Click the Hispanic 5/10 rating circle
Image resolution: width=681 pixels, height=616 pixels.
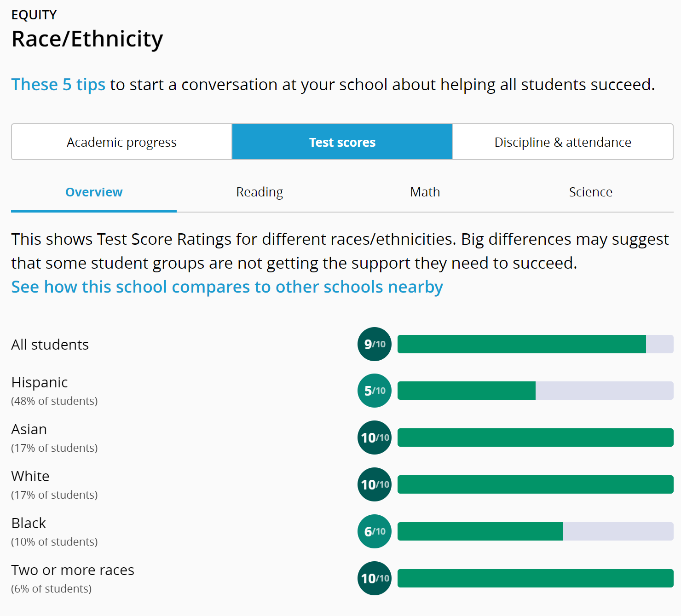[x=374, y=391]
